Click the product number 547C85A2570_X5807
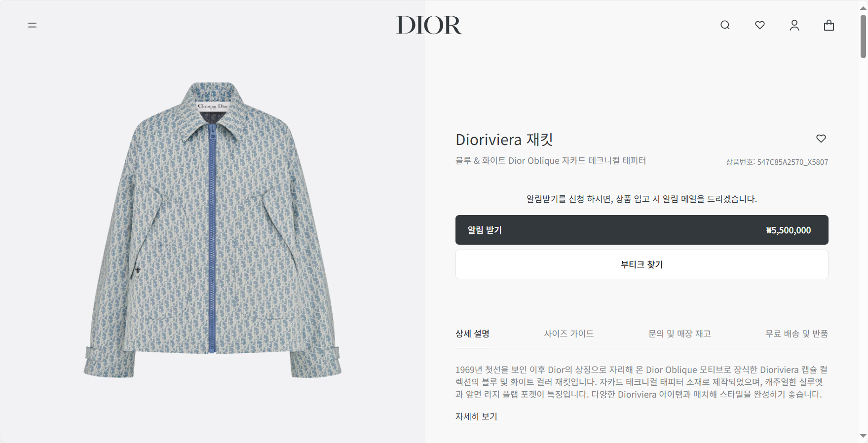The image size is (868, 443). (x=793, y=162)
